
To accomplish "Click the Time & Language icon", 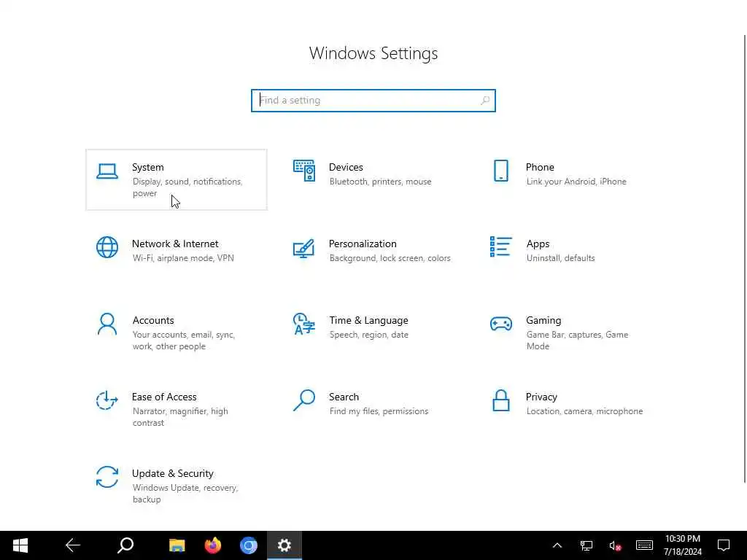I will pyautogui.click(x=304, y=324).
